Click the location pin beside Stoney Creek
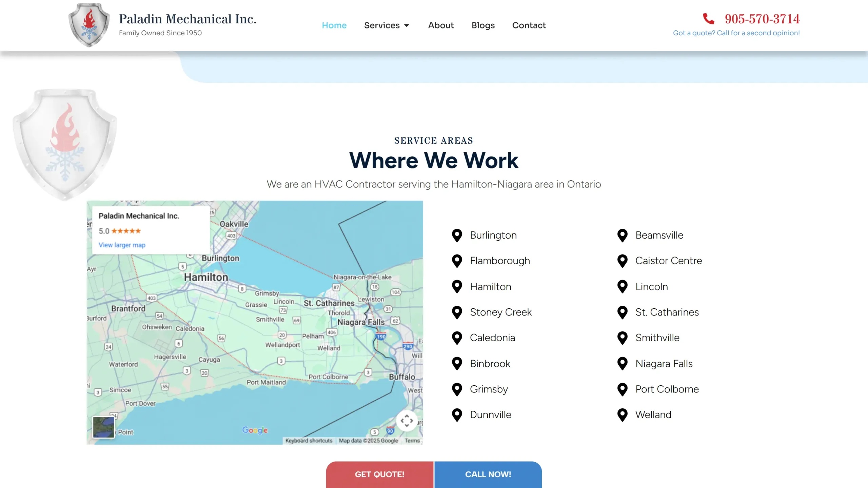Viewport: 868px width, 488px height. coord(457,312)
